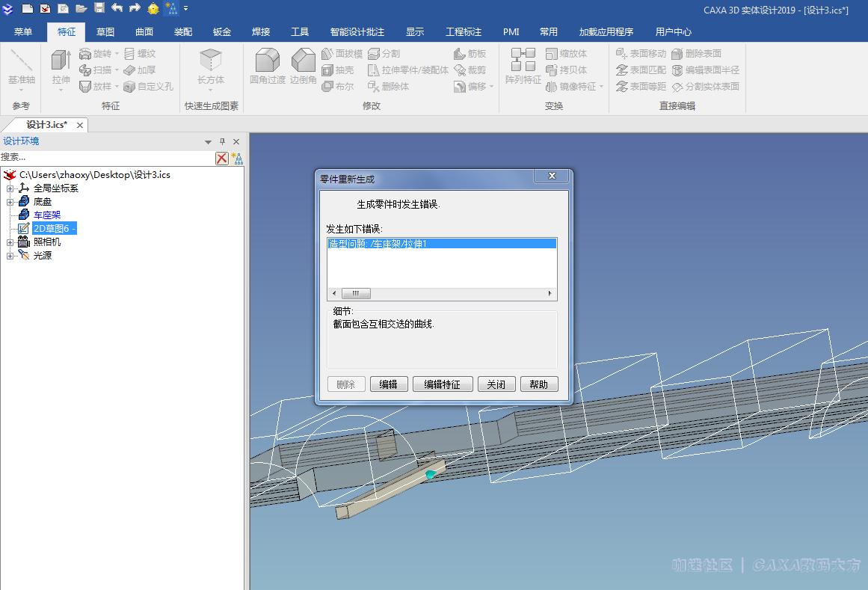Select the 边倒角 chamfer tool

[x=304, y=67]
